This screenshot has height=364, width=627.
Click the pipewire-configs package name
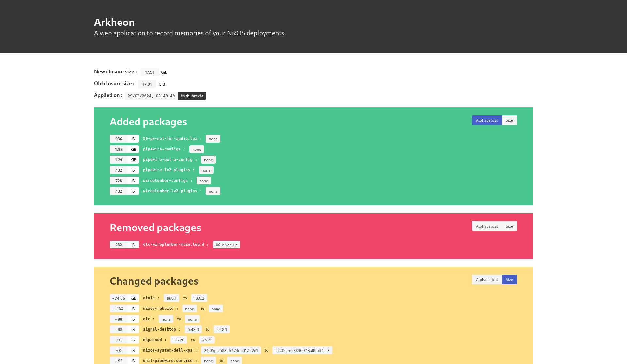(162, 149)
